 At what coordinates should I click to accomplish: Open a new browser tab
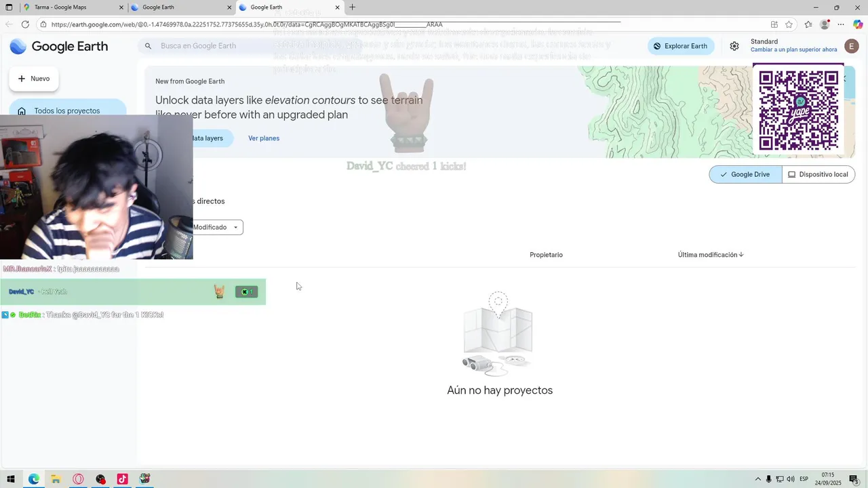tap(352, 7)
